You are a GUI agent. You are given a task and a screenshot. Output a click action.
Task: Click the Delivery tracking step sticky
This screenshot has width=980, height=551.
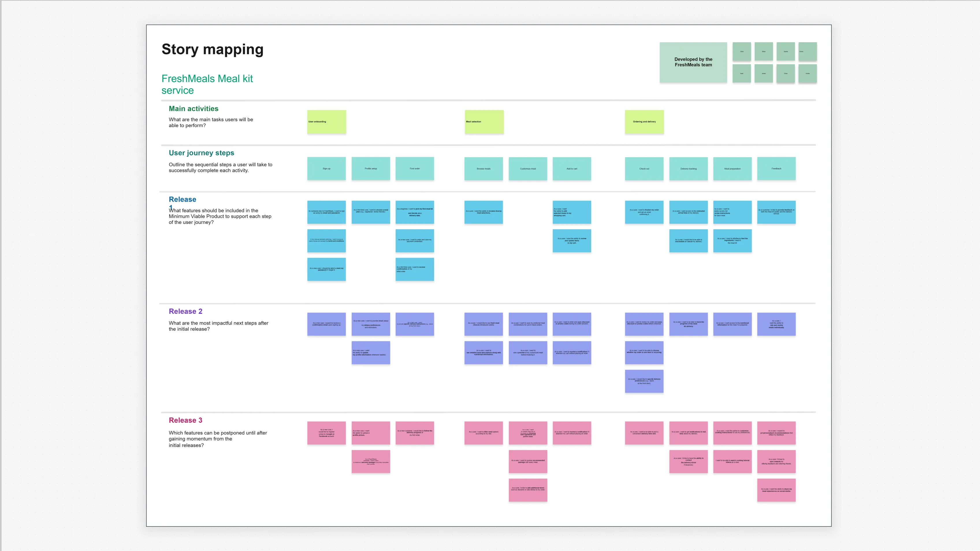point(689,168)
